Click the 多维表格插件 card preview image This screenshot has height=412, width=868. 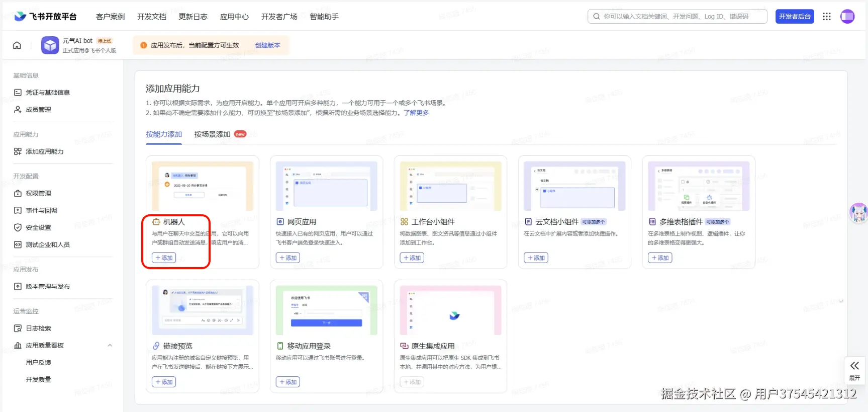699,186
